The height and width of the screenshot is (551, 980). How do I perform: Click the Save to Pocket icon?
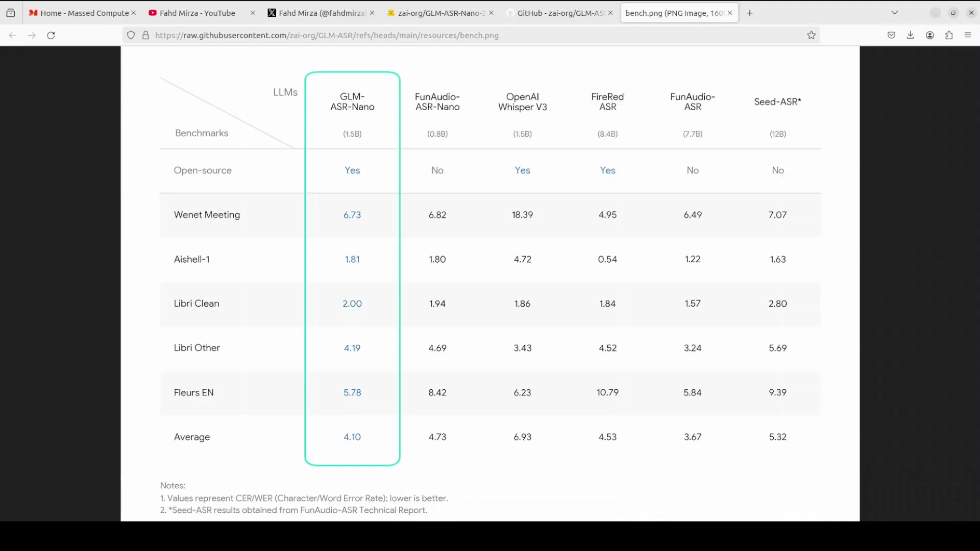click(x=891, y=35)
